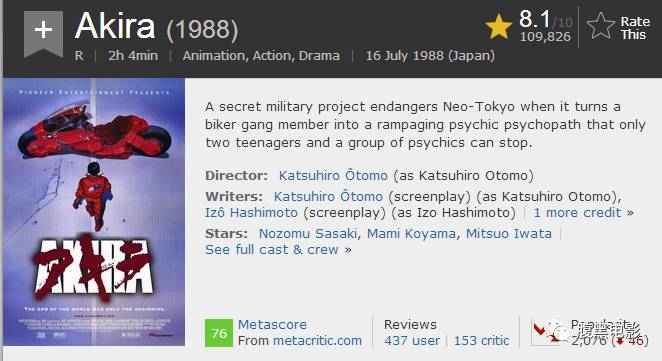Add Akira to watchlist with plus ribbon
This screenshot has height=361, width=662.
pos(43,33)
